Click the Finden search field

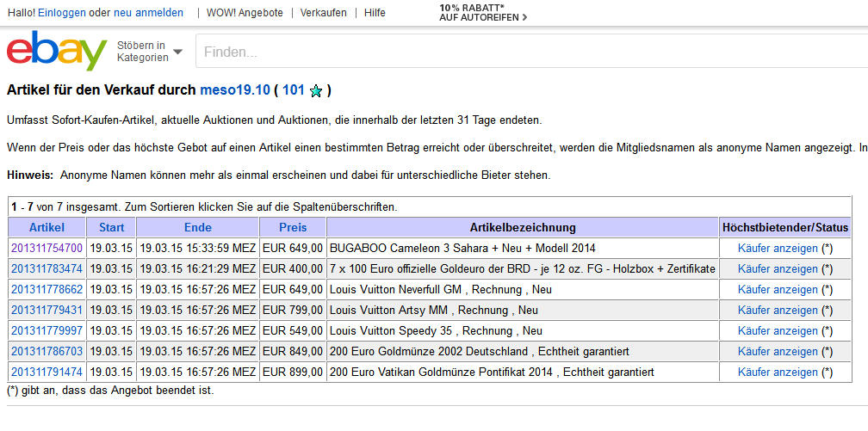tap(531, 52)
